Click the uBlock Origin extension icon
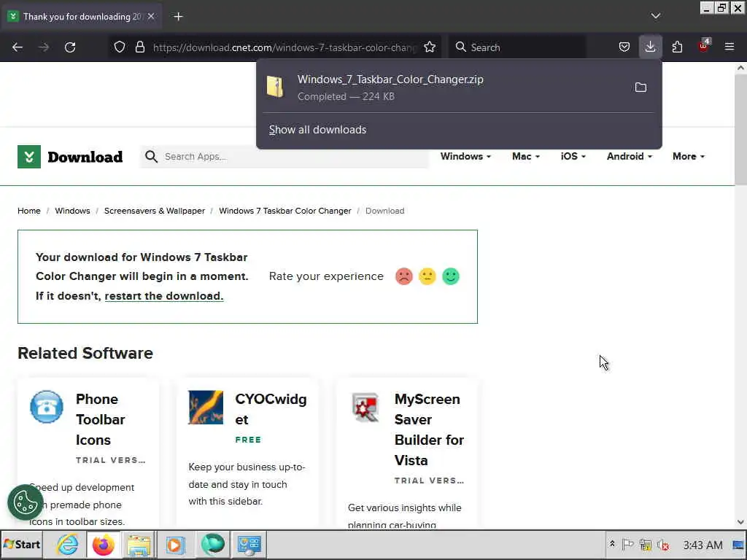The height and width of the screenshot is (560, 747). coord(704,46)
